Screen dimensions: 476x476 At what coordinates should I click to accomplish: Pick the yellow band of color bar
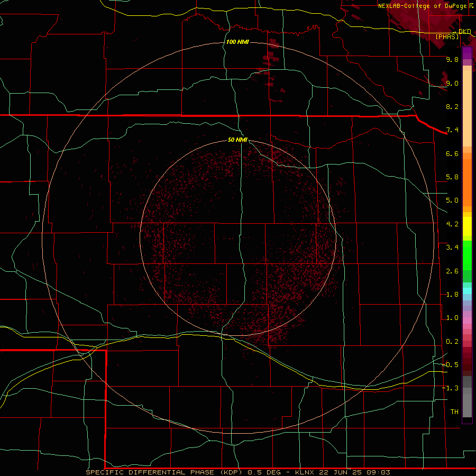tap(467, 226)
